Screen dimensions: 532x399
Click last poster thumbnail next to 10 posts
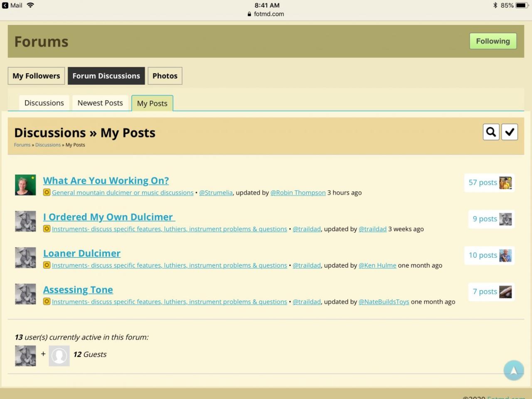505,256
